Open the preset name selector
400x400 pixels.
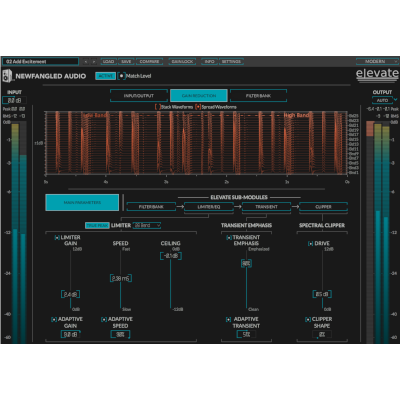click(41, 62)
